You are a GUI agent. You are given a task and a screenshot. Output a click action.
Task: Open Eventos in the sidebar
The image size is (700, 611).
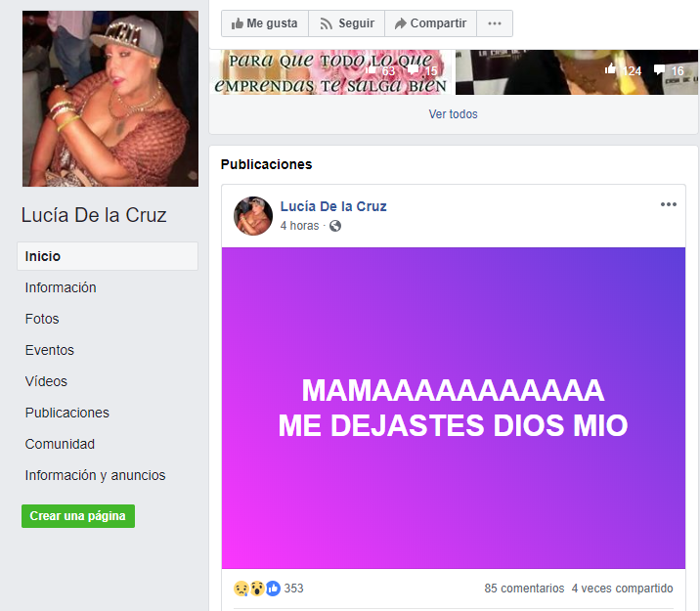[x=50, y=350]
